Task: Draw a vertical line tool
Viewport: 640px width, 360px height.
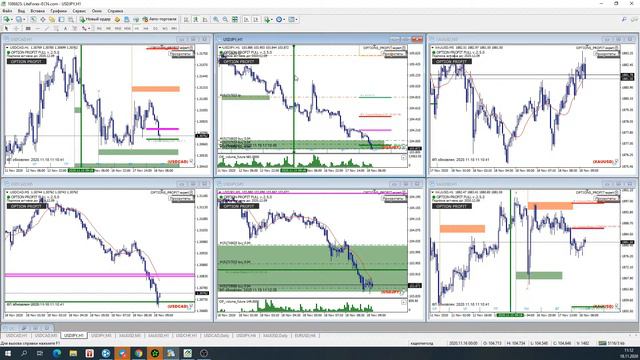Action: point(28,29)
